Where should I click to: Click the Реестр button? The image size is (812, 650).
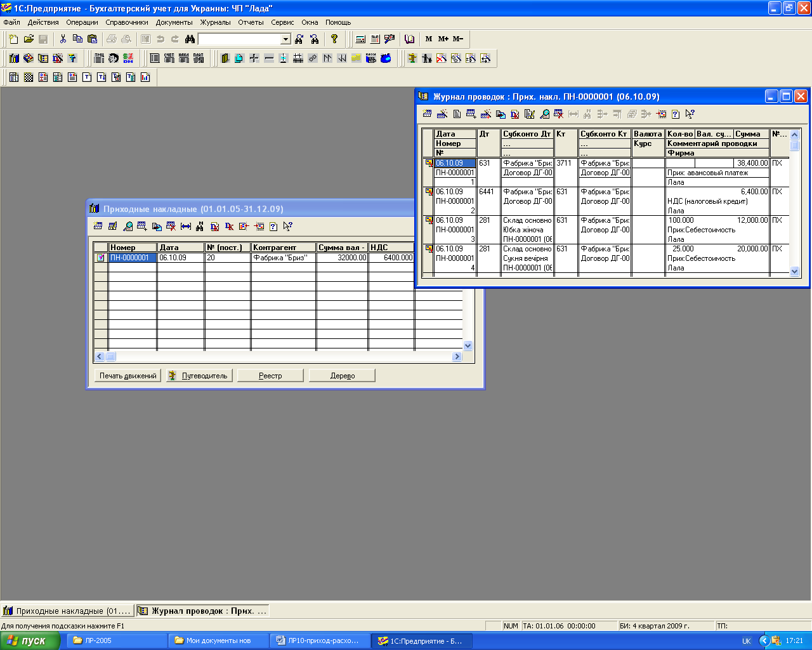tap(270, 376)
